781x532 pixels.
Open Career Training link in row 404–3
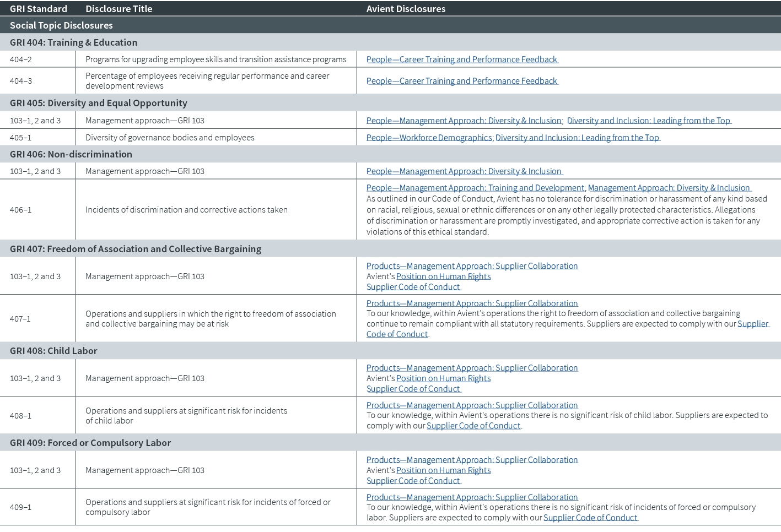click(462, 81)
